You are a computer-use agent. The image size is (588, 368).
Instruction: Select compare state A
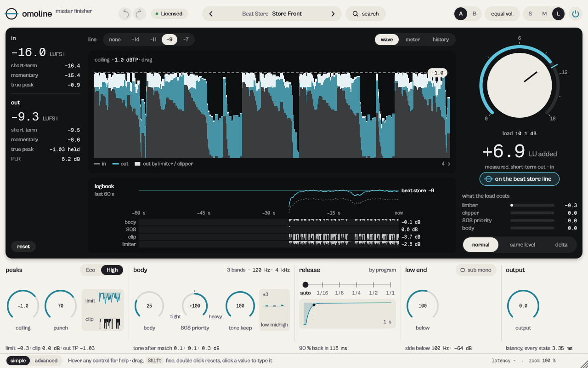point(461,14)
